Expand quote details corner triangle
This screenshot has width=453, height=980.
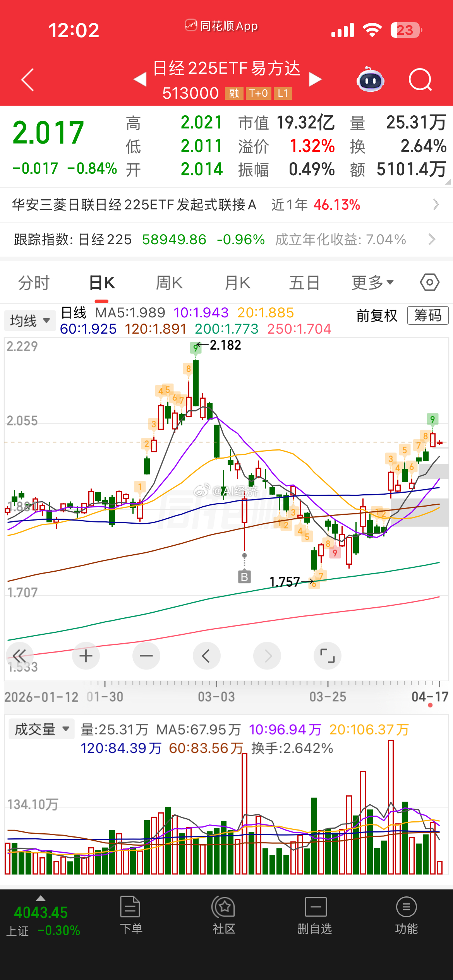point(448,182)
